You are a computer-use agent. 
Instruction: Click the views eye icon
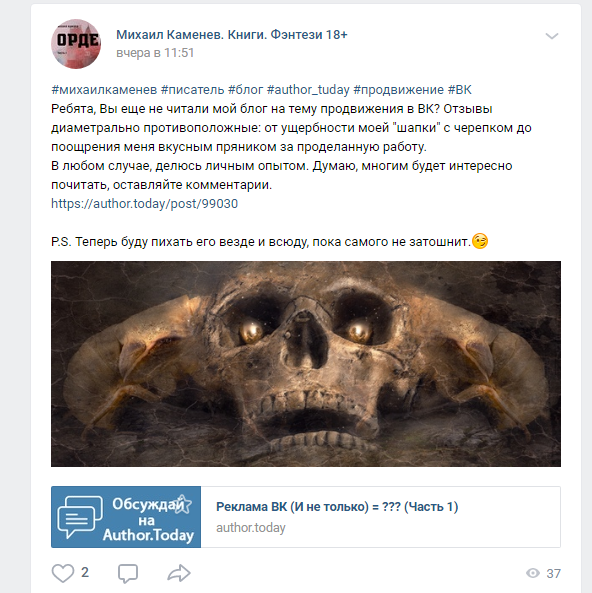coord(533,573)
